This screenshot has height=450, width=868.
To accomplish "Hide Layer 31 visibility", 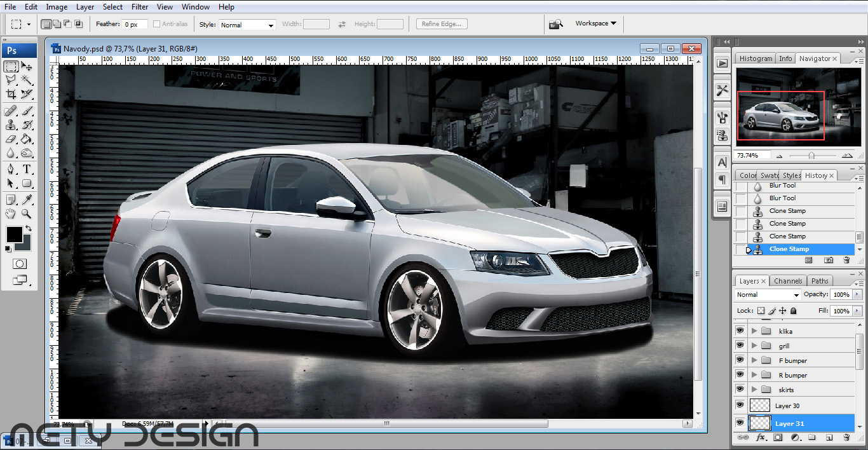I will 740,423.
